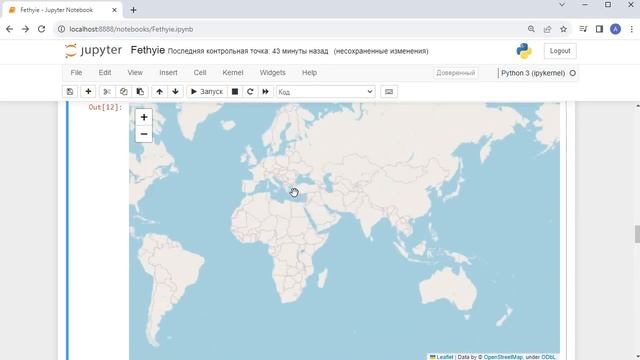Click the Python logo icon

click(x=524, y=51)
